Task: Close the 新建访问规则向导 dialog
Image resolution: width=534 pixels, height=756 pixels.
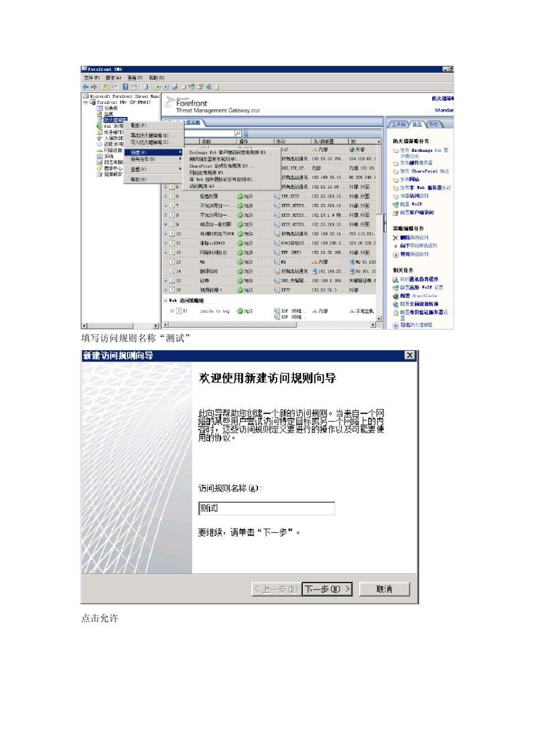Action: click(410, 355)
